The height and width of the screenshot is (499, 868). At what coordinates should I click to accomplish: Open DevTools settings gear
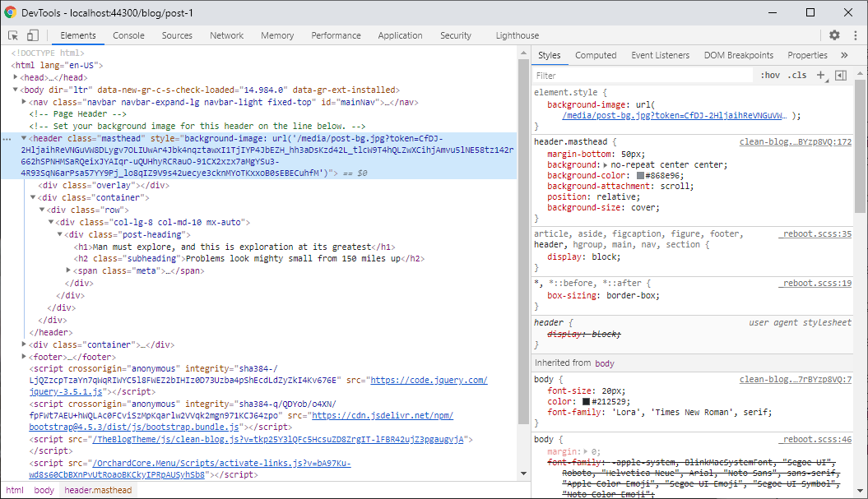[x=834, y=35]
